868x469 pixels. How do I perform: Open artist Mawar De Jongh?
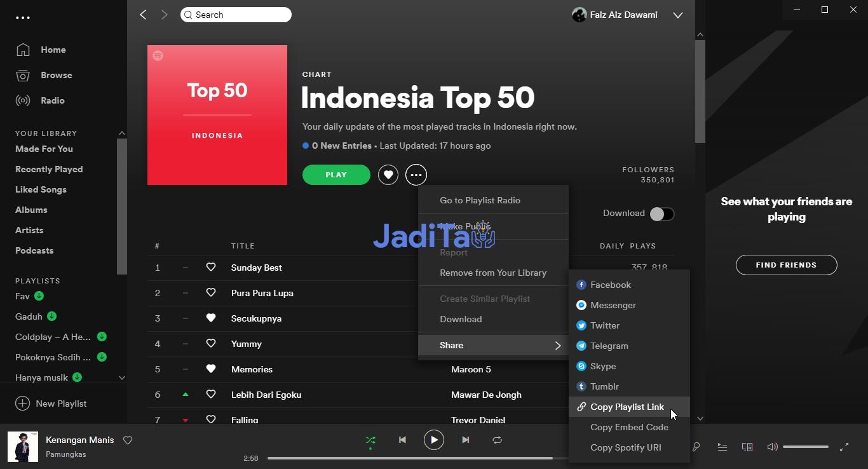pyautogui.click(x=486, y=395)
